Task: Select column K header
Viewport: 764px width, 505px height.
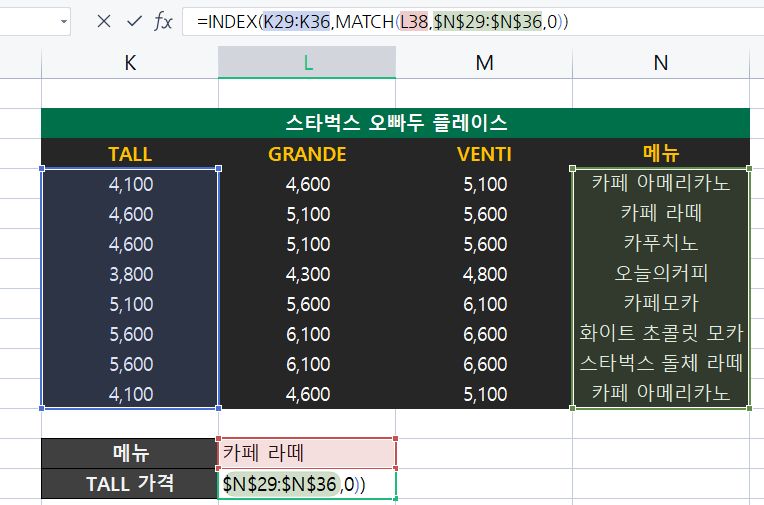Action: pyautogui.click(x=130, y=62)
